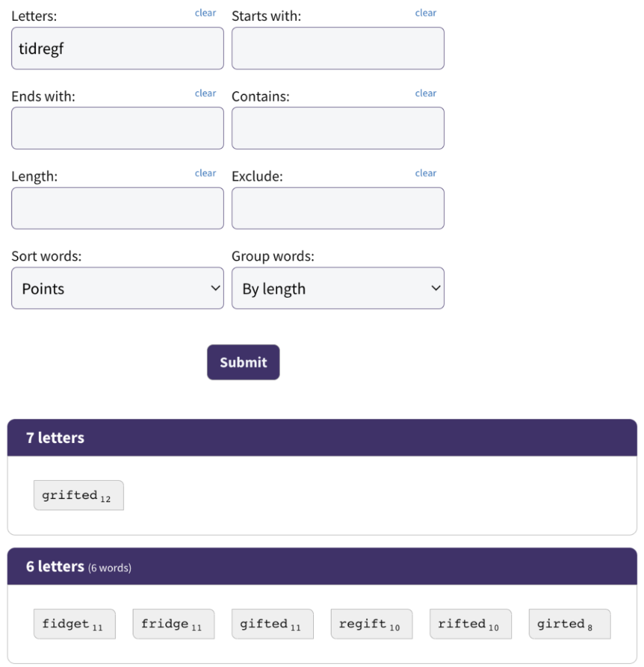The width and height of the screenshot is (644, 667).
Task: Expand the Group words By length dropdown
Action: (338, 289)
